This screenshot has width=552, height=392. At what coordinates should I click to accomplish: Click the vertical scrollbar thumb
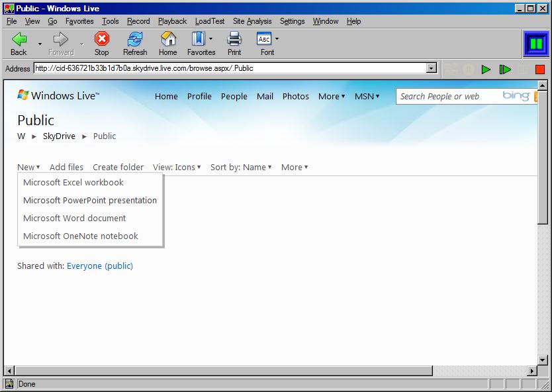click(543, 157)
